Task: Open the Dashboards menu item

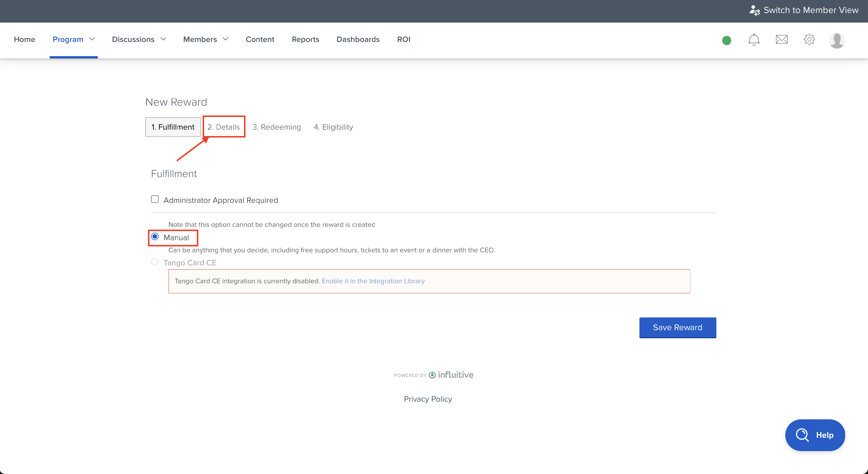Action: click(358, 39)
